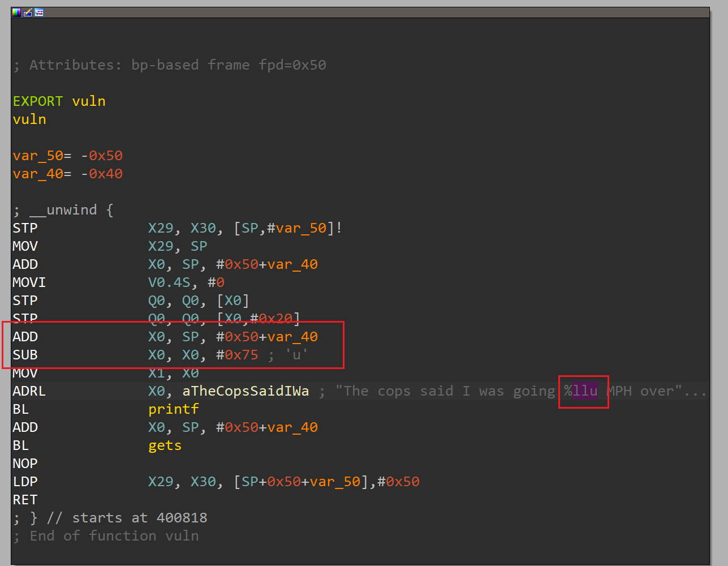
Task: Select the #0x75 immediate operand
Action: coord(237,355)
